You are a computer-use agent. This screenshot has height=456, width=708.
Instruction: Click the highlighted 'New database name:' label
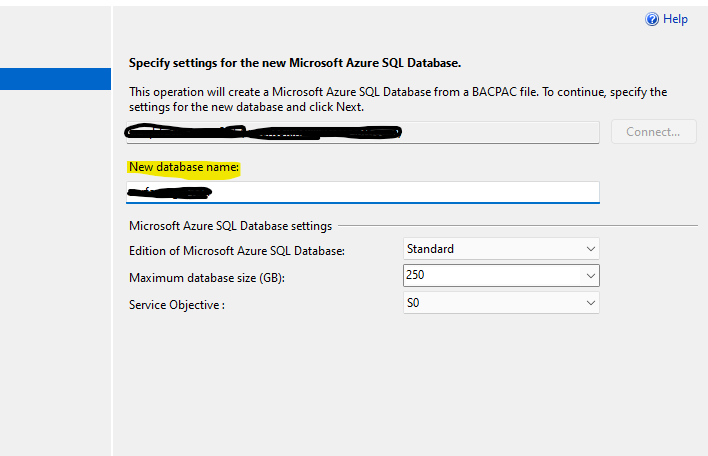pos(184,167)
